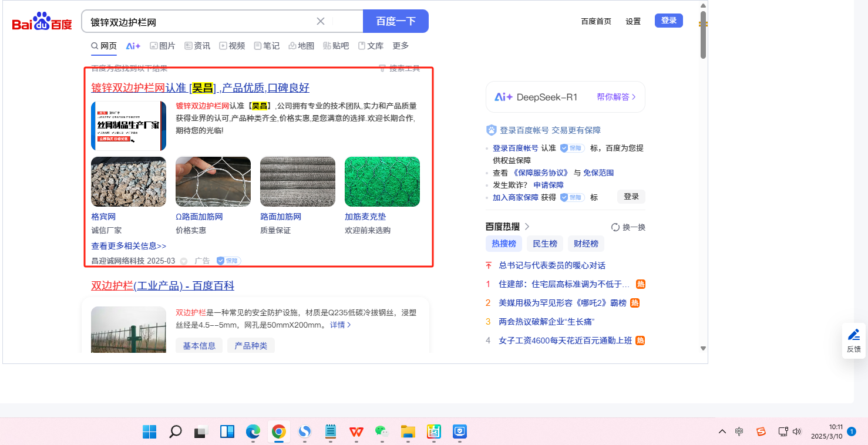Switch to the 资讯 search tab

[197, 46]
